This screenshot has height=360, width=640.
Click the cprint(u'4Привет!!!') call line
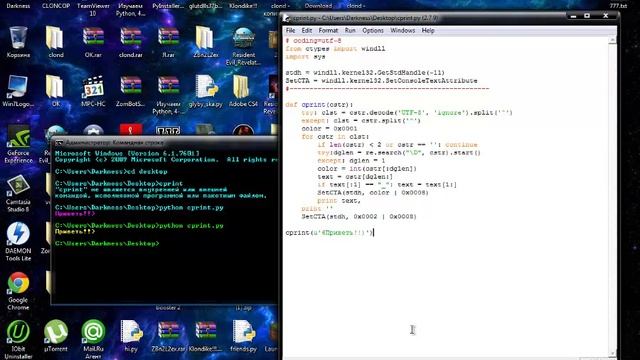point(329,233)
